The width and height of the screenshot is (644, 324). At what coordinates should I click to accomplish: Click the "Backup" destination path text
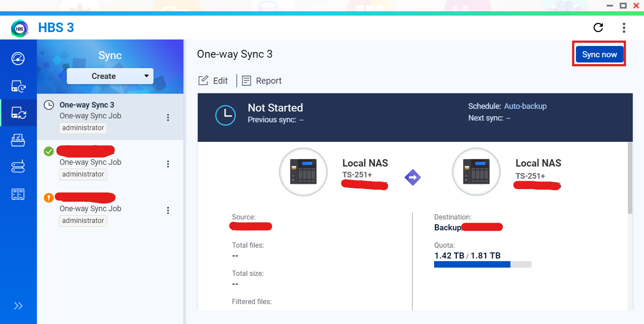(448, 227)
